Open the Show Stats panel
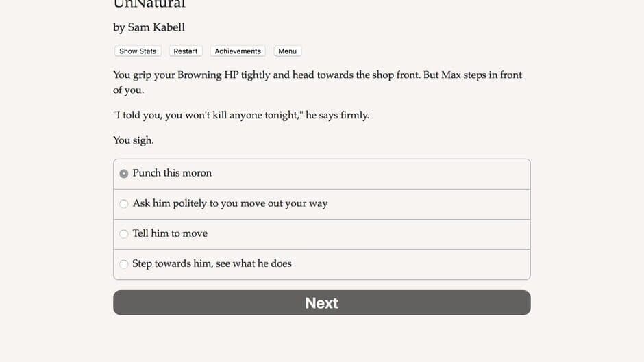 (138, 51)
